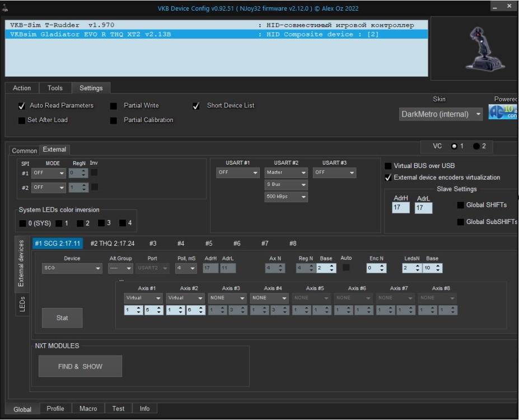Uncheck External device encoders virtualization
The height and width of the screenshot is (420, 519).
(389, 178)
